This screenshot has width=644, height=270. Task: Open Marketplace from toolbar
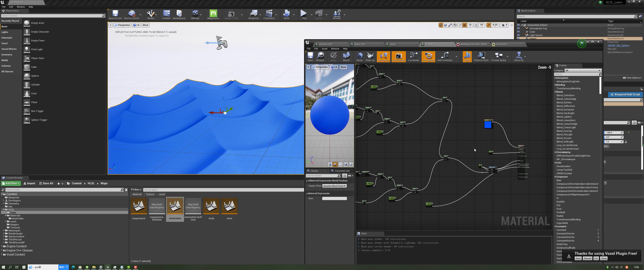179,14
